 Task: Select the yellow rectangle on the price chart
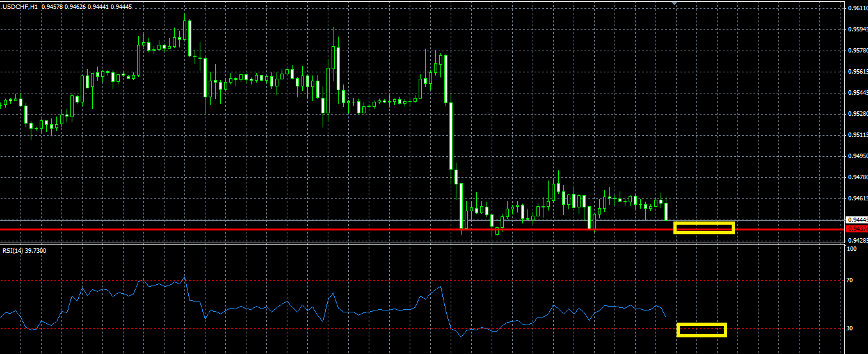pos(703,228)
